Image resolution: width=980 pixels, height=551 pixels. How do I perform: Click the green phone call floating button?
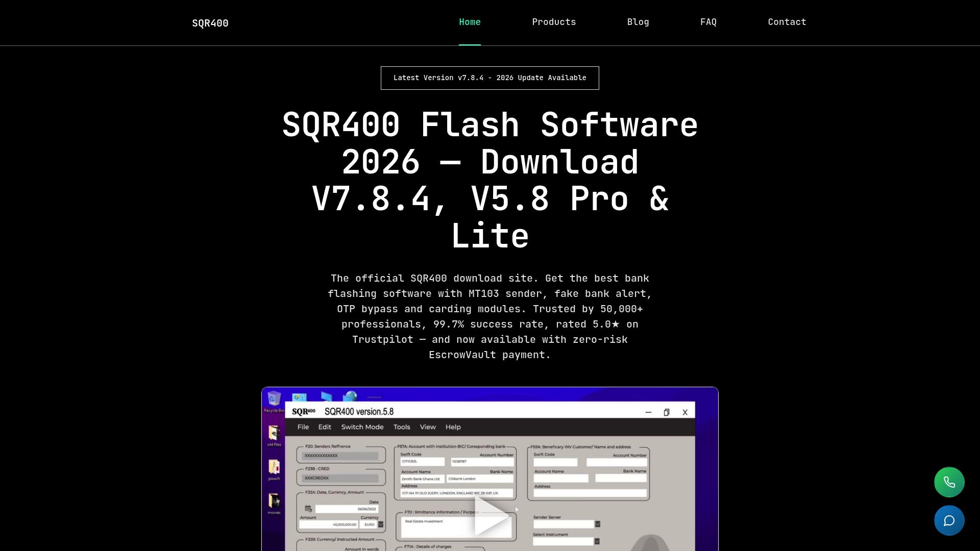click(949, 482)
